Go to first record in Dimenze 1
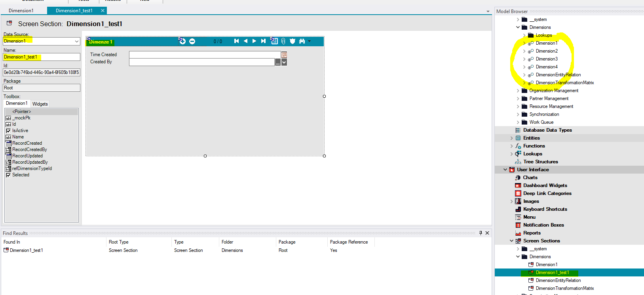The width and height of the screenshot is (644, 295). (x=236, y=41)
